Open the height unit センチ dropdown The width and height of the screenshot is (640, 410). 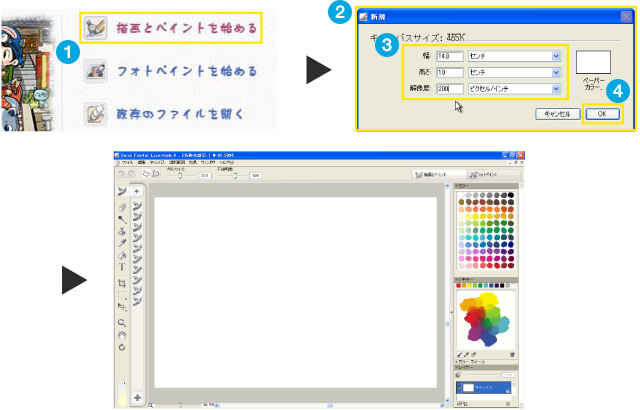(514, 72)
